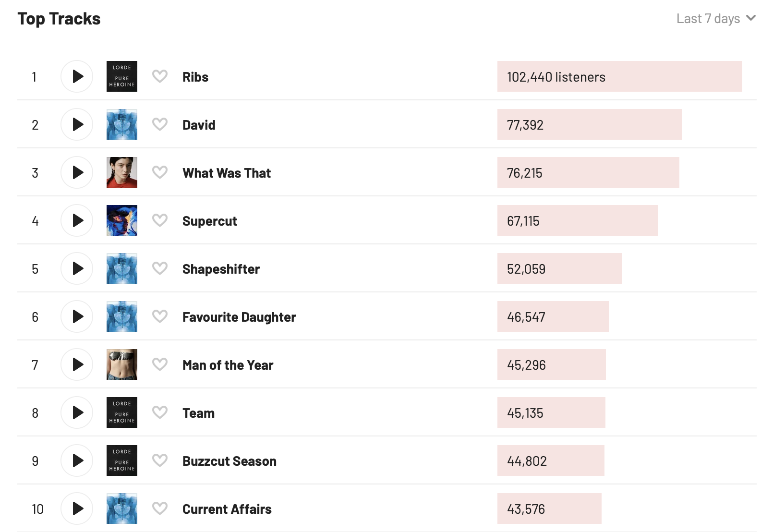Click the 77,392 listener count for David
The height and width of the screenshot is (532, 773).
tap(525, 125)
